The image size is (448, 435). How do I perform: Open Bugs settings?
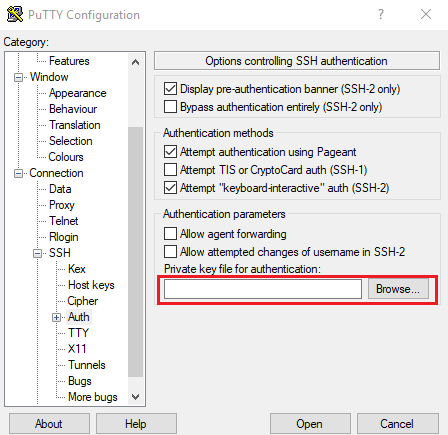pyautogui.click(x=80, y=381)
